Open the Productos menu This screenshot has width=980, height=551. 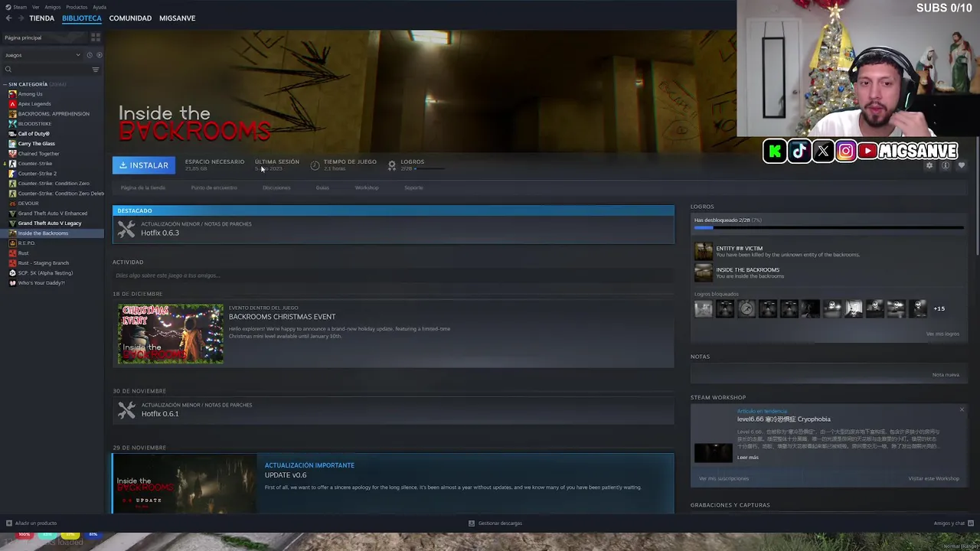click(77, 7)
